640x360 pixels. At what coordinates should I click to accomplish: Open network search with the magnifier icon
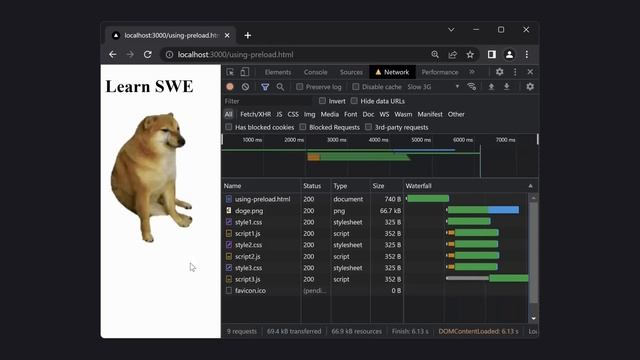coord(280,87)
